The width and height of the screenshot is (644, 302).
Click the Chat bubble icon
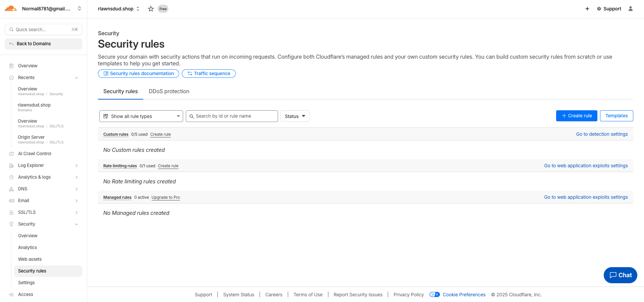click(x=613, y=275)
